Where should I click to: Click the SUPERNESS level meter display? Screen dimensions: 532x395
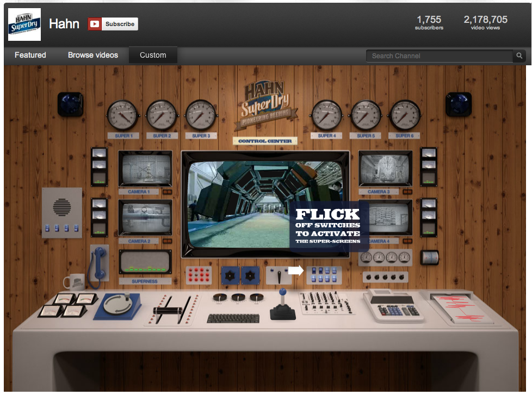[145, 262]
